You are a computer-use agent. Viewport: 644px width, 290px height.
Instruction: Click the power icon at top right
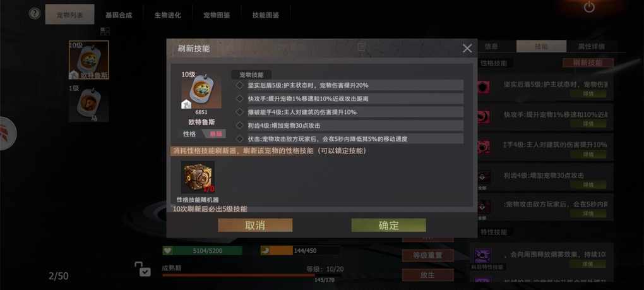(589, 7)
